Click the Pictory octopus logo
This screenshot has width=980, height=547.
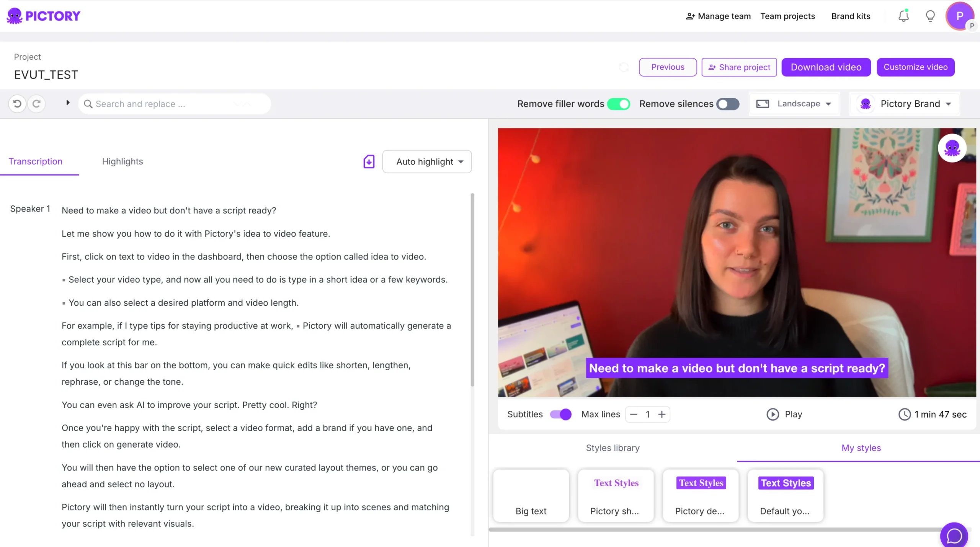(x=15, y=16)
